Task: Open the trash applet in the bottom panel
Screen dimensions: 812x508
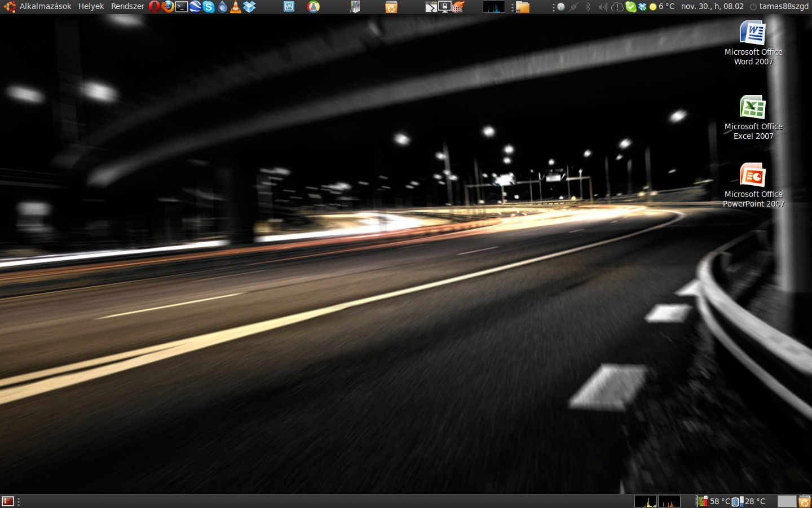Action: click(x=805, y=501)
